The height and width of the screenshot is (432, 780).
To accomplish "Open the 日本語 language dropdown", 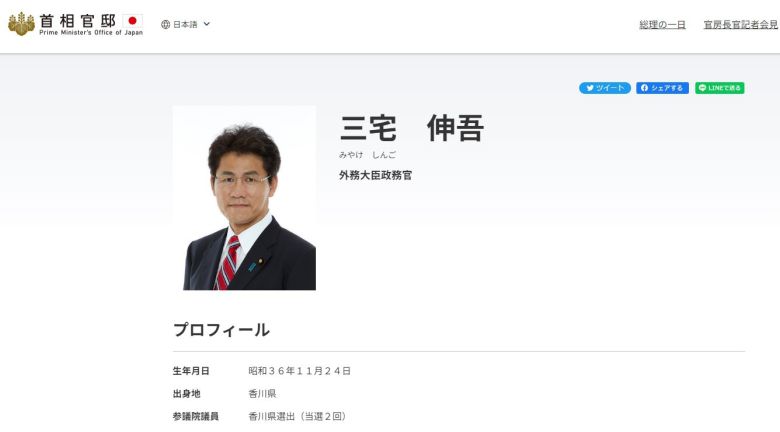I will 185,24.
